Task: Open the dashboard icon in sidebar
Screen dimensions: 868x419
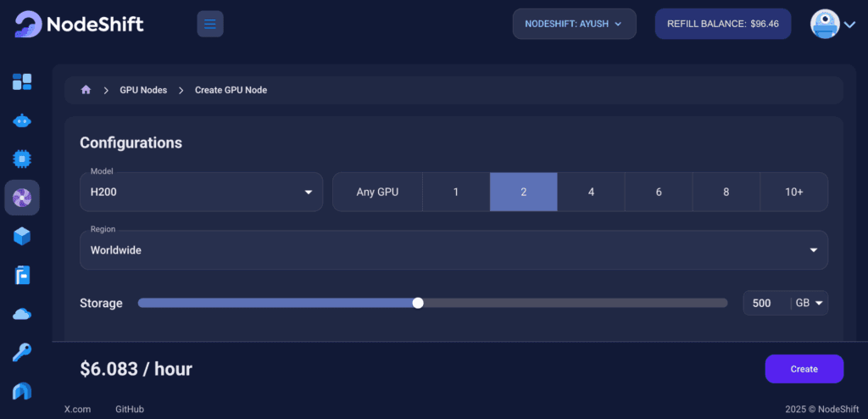Action: [x=22, y=81]
